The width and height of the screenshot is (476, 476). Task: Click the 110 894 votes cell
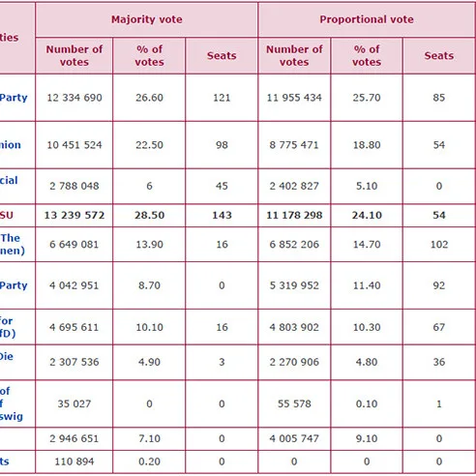coord(74,461)
